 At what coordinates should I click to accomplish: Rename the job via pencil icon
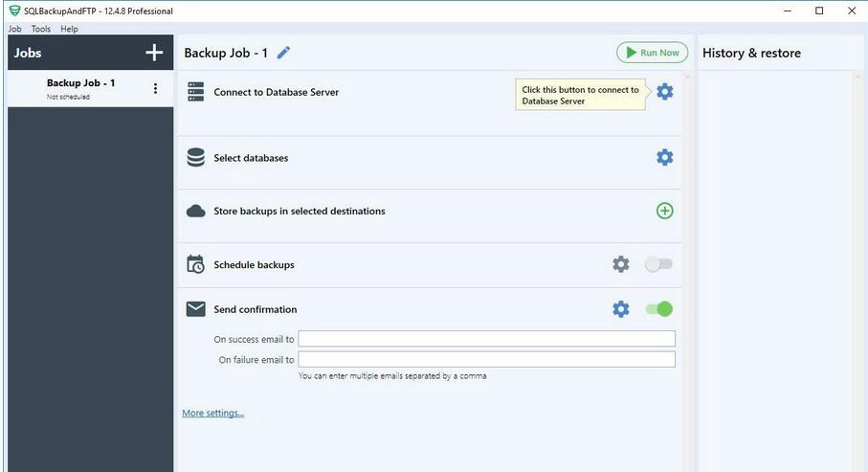click(x=283, y=53)
